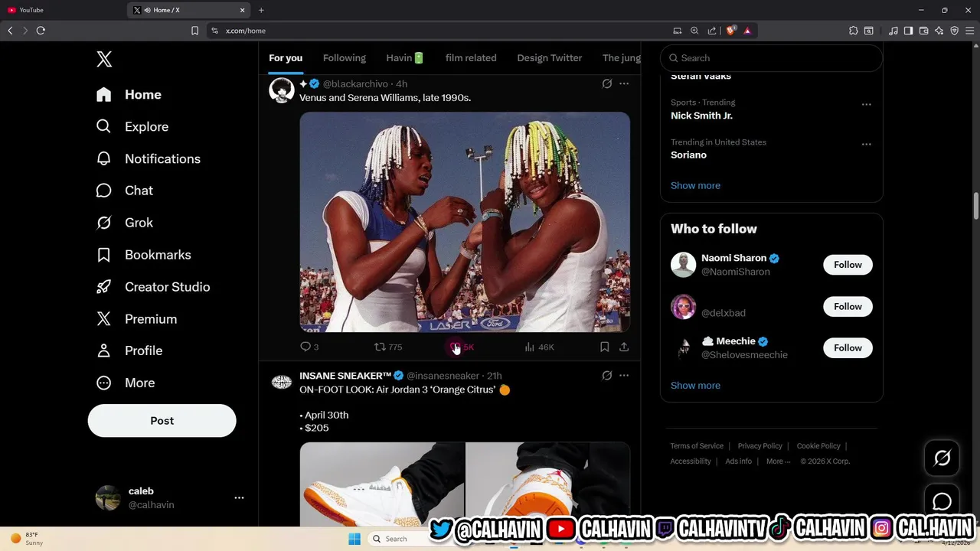Follow Meechie
This screenshot has width=980, height=551.
point(848,347)
